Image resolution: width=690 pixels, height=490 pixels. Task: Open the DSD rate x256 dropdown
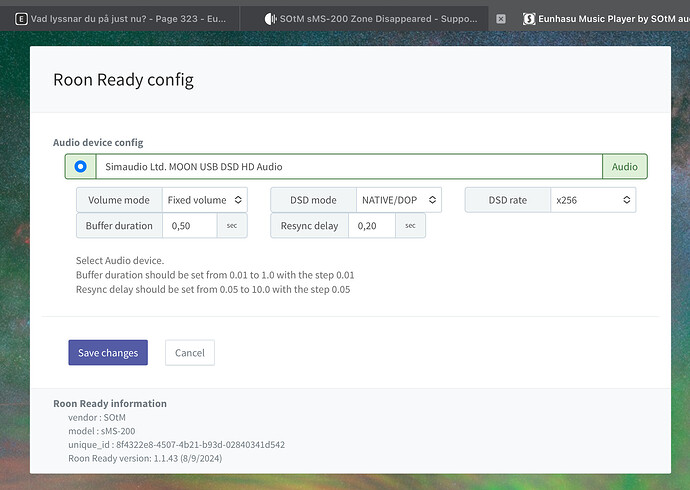coord(592,200)
